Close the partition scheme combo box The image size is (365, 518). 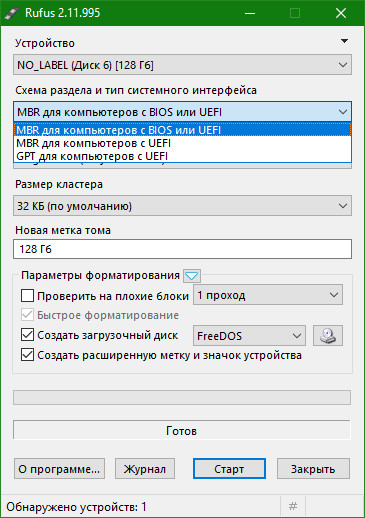coord(182,112)
